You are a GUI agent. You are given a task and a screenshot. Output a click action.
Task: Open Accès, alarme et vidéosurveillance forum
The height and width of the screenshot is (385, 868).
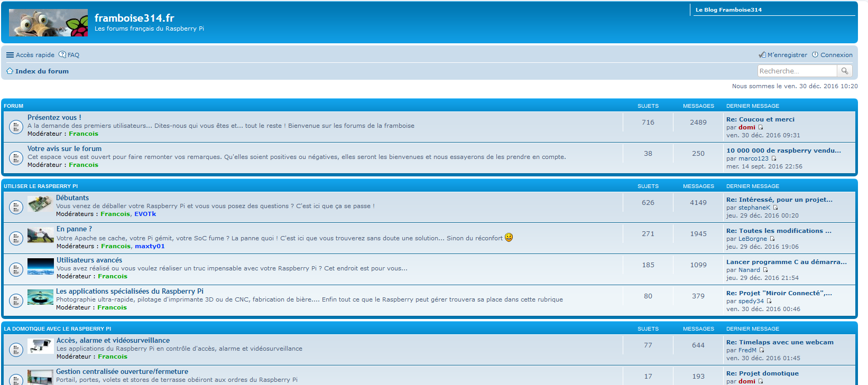[113, 340]
